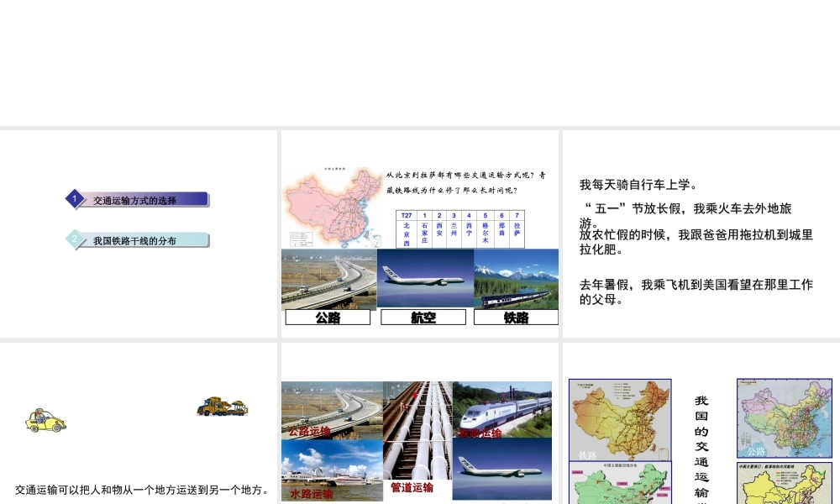Select the airplane photo in transport collage
840x504 pixels.
502,470
